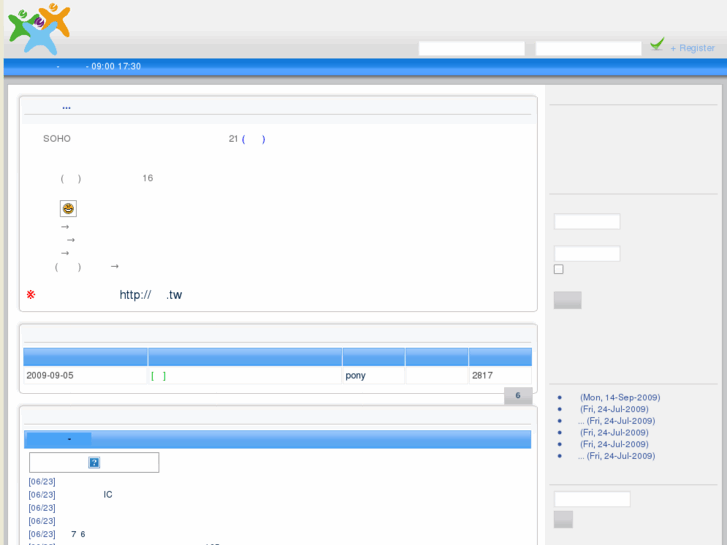Screen dimensions: 727x545
Task: Click the 2817 count cell
Action: 500,375
